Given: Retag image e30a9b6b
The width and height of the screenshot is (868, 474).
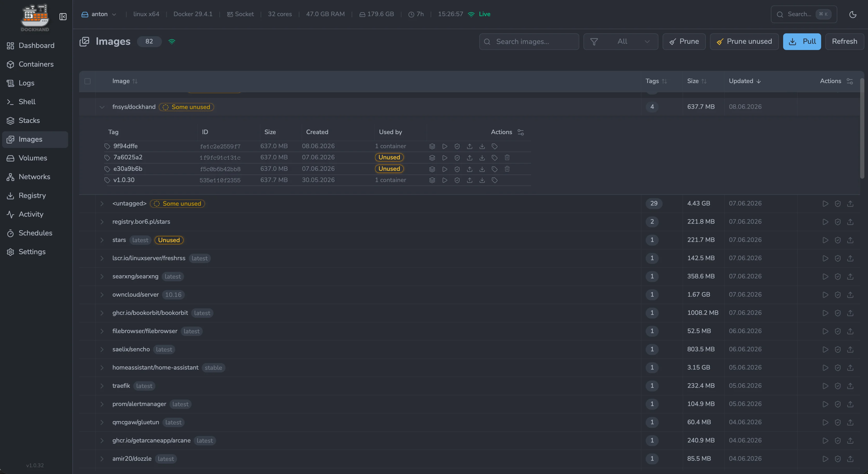Looking at the screenshot, I should coord(495,169).
